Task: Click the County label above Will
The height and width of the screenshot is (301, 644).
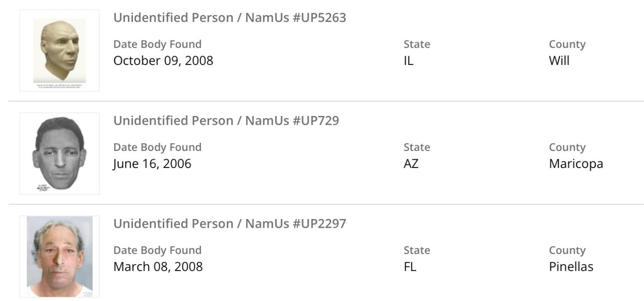Action: coord(567,45)
